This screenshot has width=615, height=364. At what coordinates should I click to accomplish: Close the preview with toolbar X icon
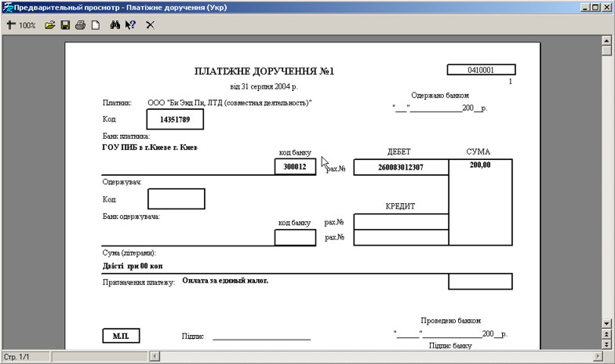[150, 25]
